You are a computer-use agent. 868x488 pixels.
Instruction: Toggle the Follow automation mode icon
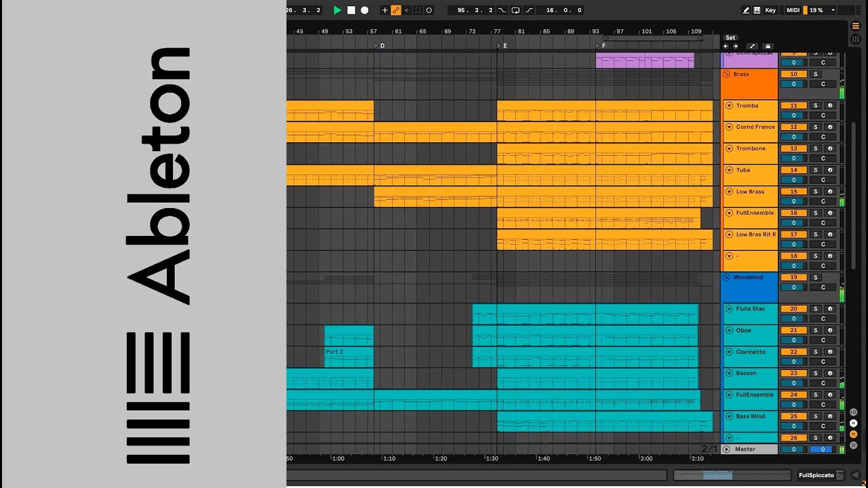tap(752, 46)
